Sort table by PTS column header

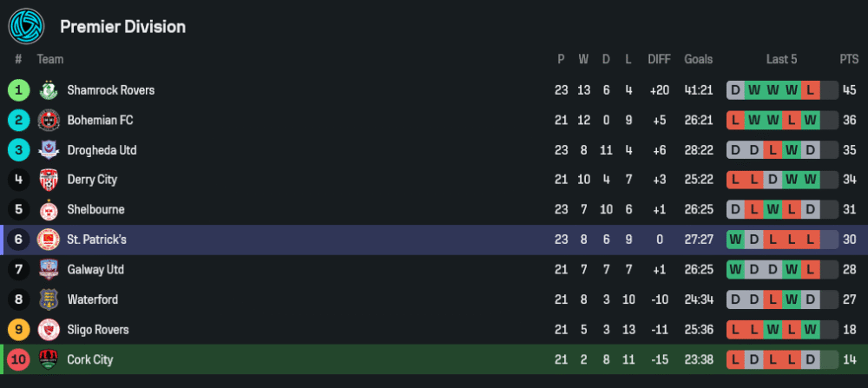coord(848,60)
